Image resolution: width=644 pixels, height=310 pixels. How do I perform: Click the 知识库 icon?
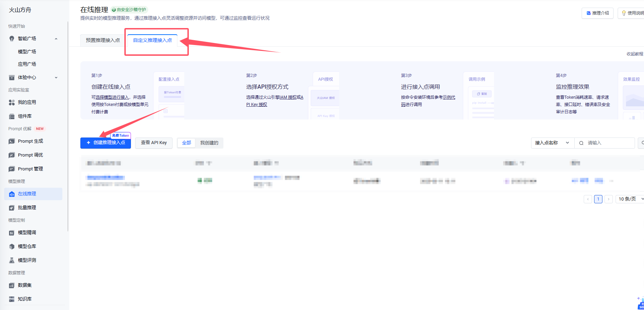[x=12, y=299]
